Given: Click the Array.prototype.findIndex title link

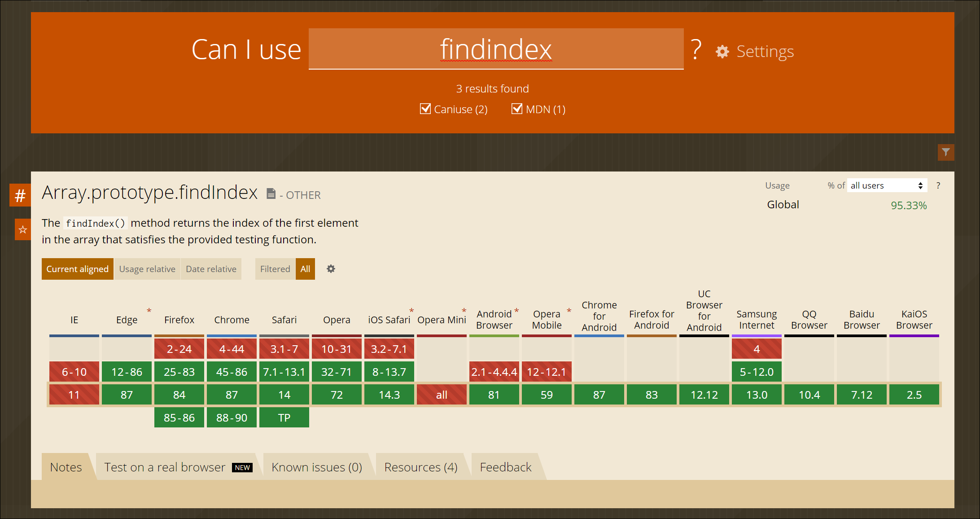Looking at the screenshot, I should tap(149, 192).
